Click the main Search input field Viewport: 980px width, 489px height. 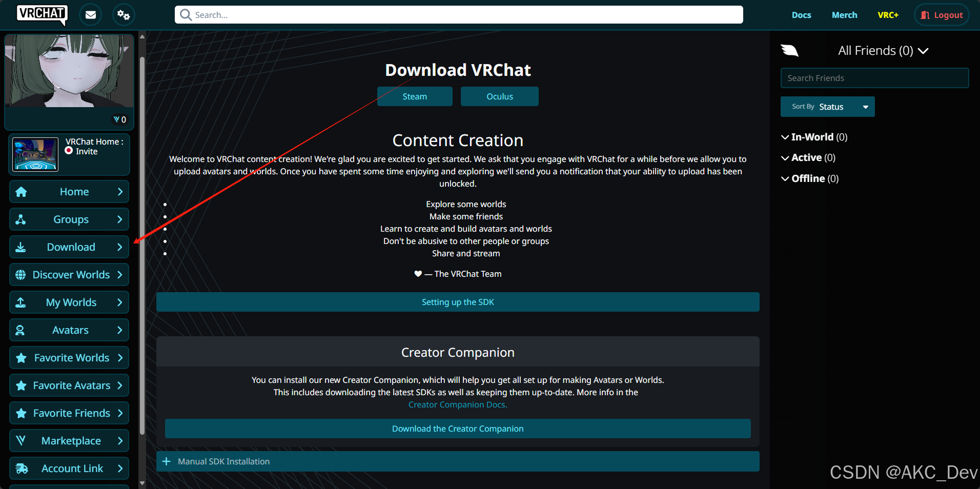(459, 15)
